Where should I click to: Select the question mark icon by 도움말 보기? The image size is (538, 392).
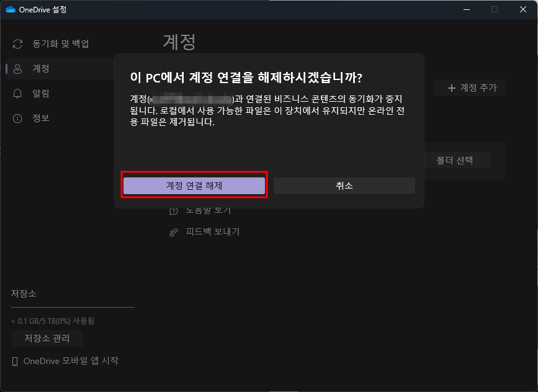(172, 211)
